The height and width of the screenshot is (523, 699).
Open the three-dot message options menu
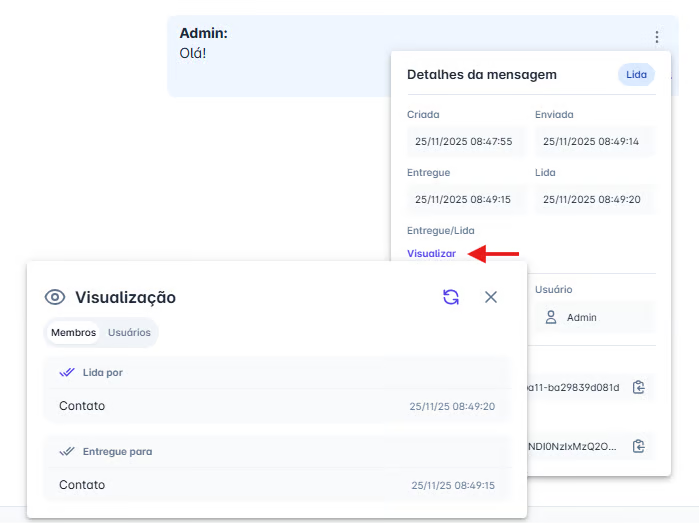click(657, 37)
